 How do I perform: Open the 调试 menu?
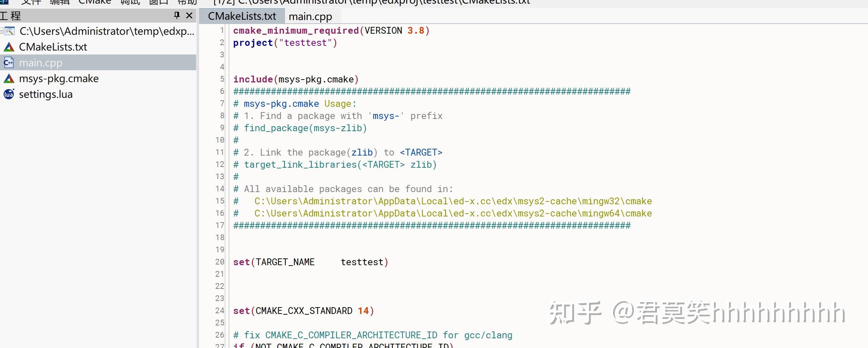click(x=131, y=3)
